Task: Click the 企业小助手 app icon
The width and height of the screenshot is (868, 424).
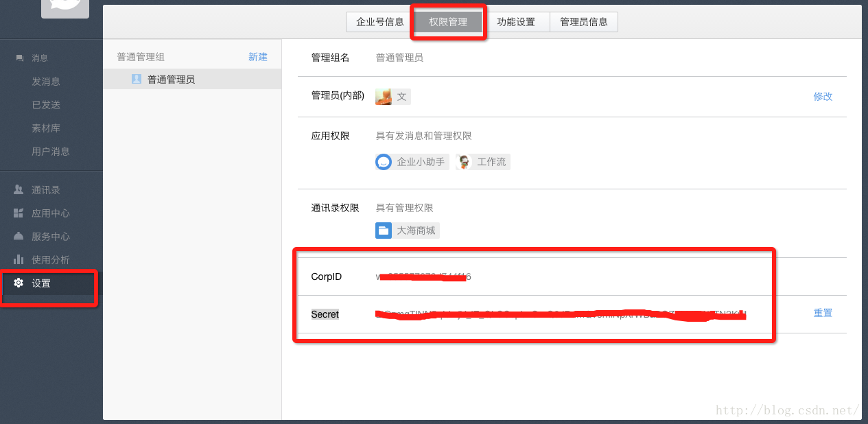Action: [384, 162]
